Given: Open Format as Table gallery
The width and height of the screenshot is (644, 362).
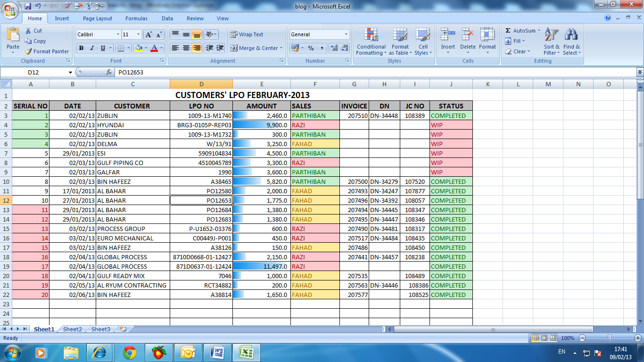Looking at the screenshot, I should 400,41.
